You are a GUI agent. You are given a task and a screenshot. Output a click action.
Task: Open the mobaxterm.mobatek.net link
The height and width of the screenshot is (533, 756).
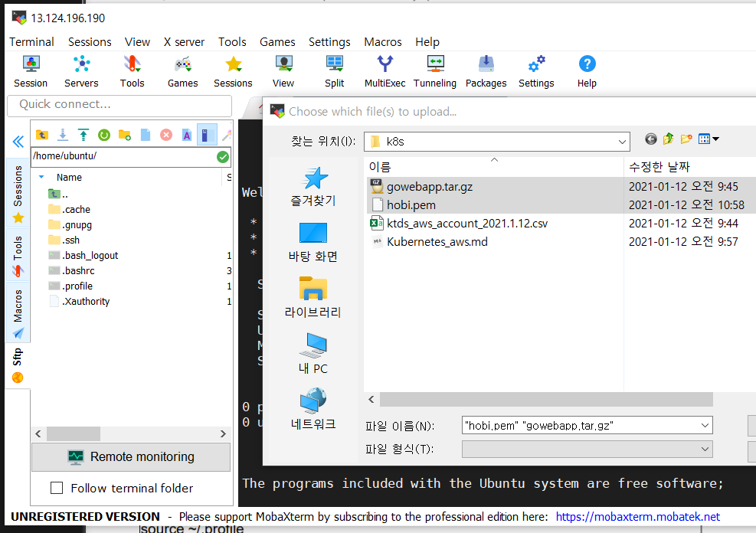pyautogui.click(x=637, y=517)
